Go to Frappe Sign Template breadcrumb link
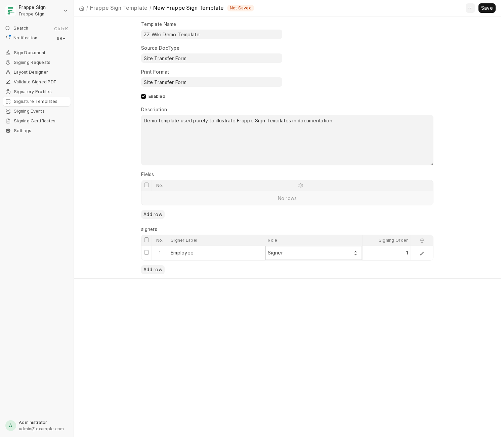 [119, 8]
